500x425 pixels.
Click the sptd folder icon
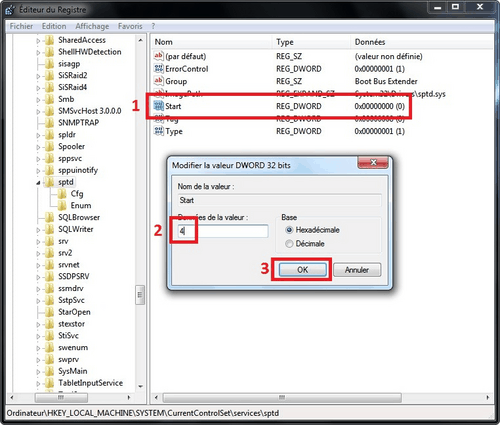(x=49, y=182)
